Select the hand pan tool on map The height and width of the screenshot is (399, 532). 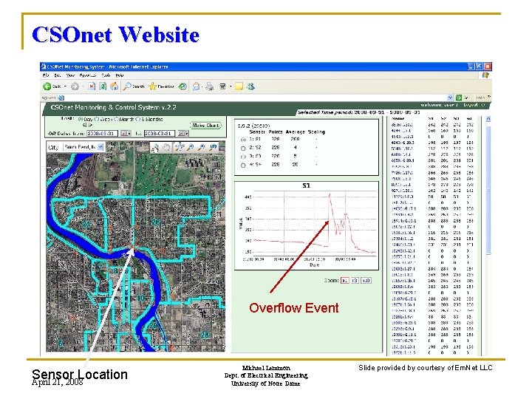pyautogui.click(x=166, y=147)
